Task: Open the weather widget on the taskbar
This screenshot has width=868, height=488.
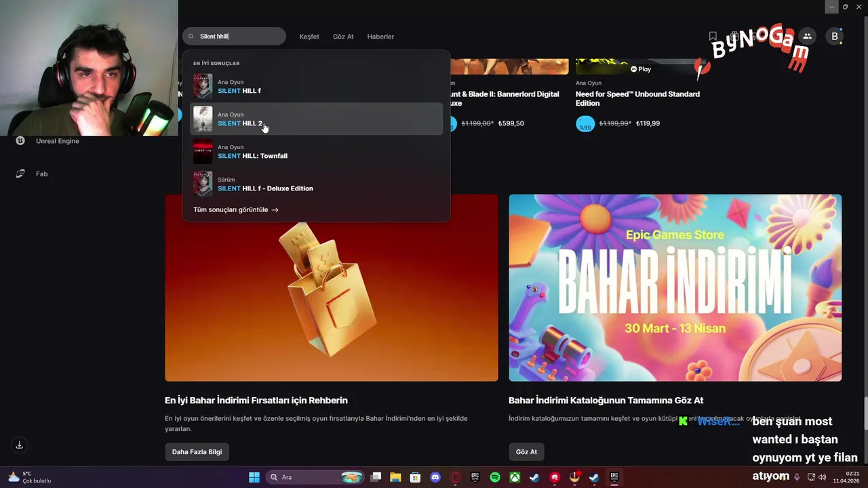Action: (x=30, y=477)
